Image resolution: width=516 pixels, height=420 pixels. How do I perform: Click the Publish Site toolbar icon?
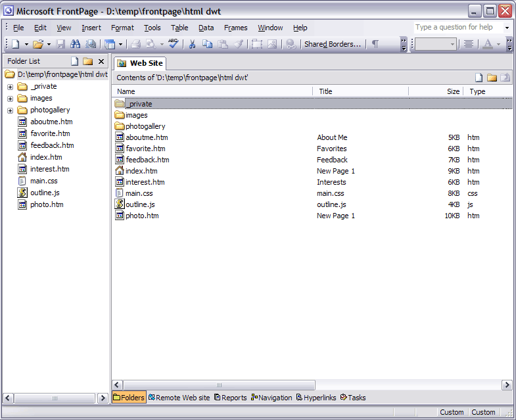click(91, 44)
